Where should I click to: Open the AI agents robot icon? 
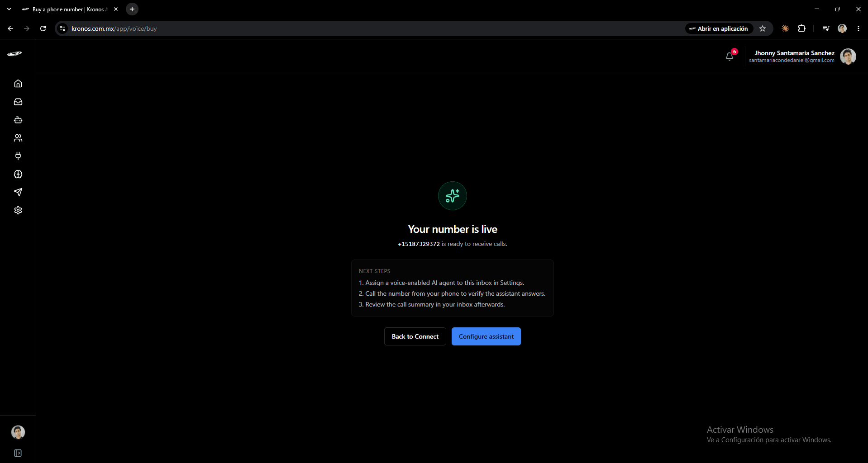(18, 120)
